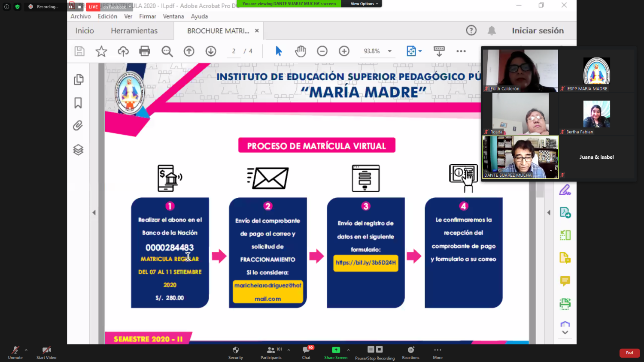Click Iniciar sesión to sign in

pos(538,31)
